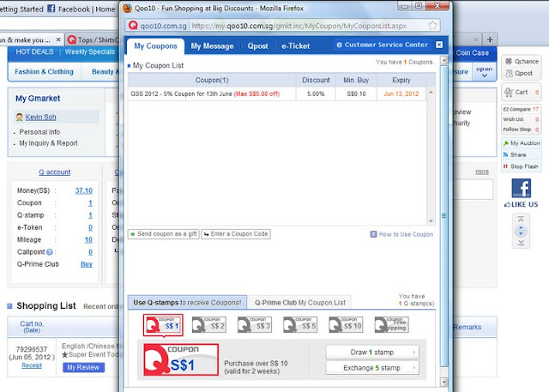Screen dimensions: 549x392
Task: Bookmark page with the star icon
Action: pos(432,25)
